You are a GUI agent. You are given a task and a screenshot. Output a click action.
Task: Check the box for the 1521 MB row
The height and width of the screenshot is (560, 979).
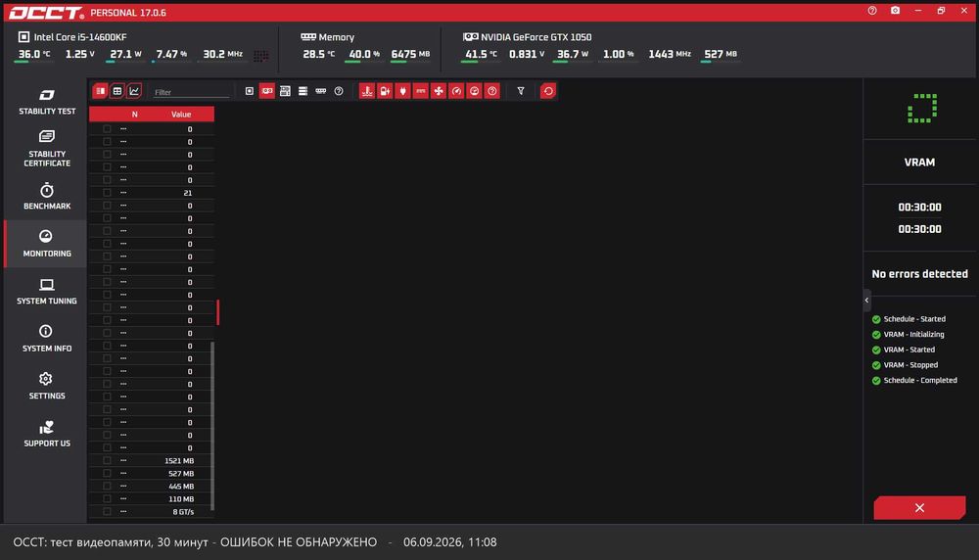pos(107,460)
